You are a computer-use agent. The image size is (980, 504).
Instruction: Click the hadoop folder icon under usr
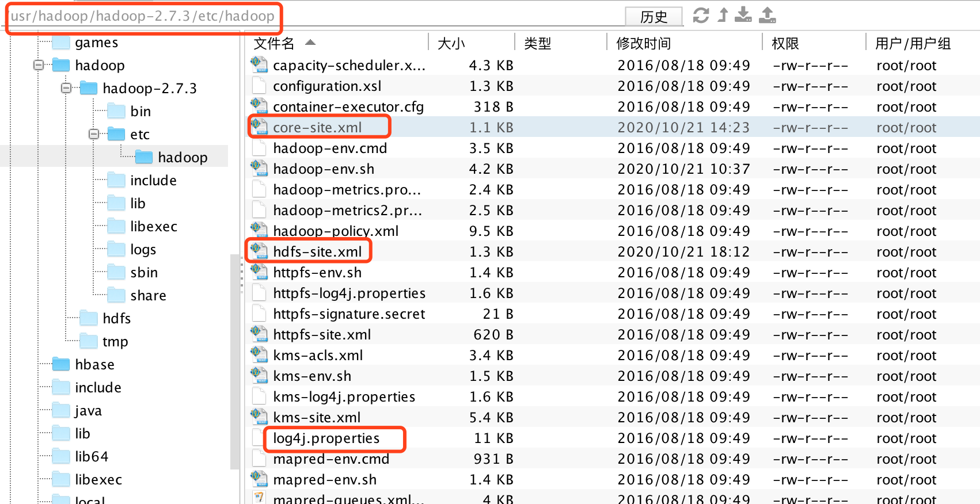point(60,65)
